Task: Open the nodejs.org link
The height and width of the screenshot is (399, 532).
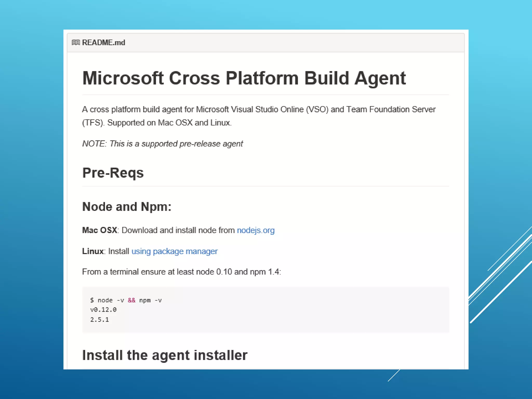Action: pos(256,230)
